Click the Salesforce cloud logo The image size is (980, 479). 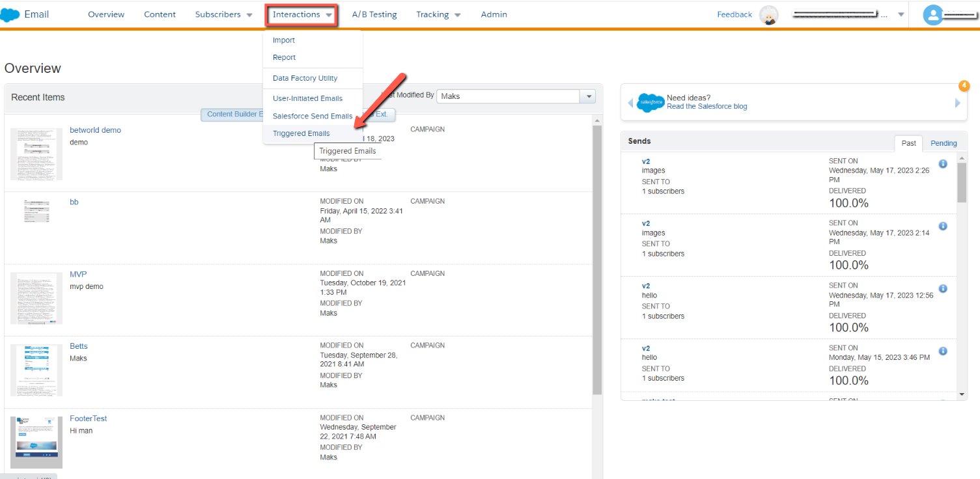[10, 14]
